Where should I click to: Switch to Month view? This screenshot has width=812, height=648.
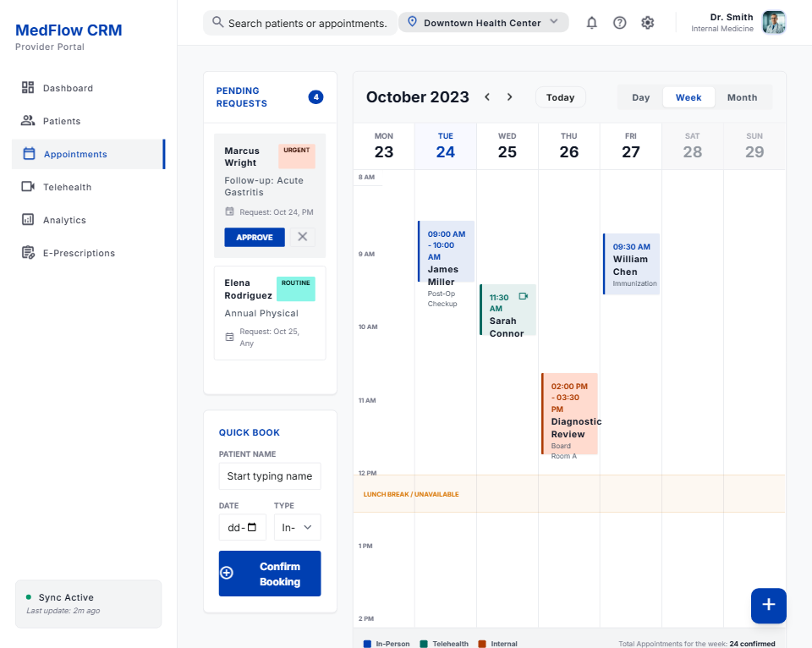click(x=742, y=97)
